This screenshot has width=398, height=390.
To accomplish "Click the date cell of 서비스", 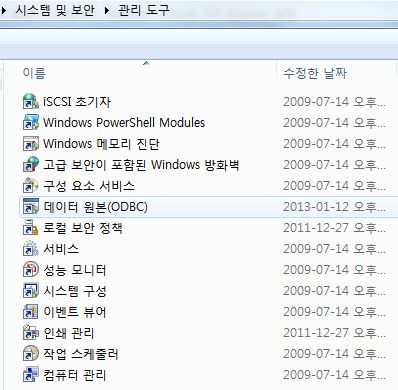I will (334, 249).
